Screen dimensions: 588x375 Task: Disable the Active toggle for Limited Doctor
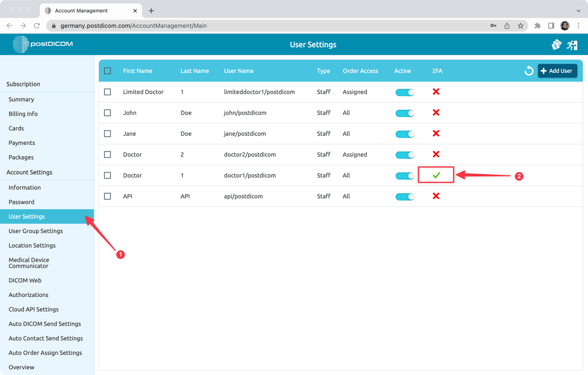pos(405,92)
